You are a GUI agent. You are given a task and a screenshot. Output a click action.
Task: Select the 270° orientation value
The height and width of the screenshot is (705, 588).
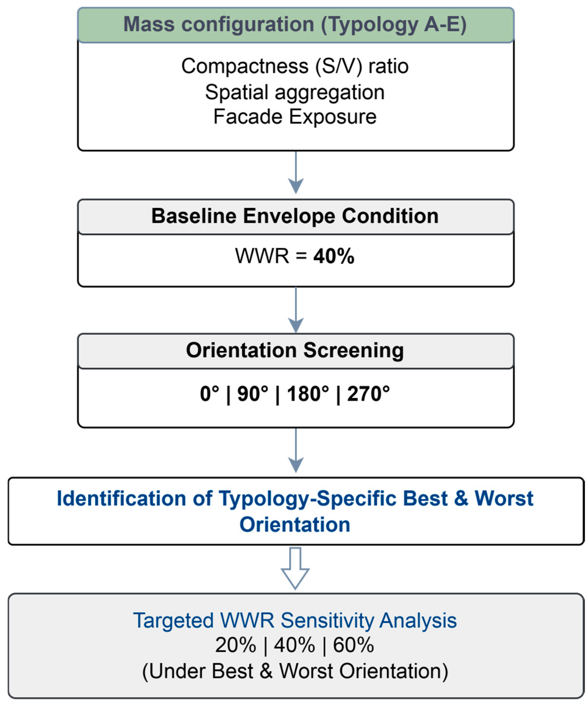pos(368,394)
